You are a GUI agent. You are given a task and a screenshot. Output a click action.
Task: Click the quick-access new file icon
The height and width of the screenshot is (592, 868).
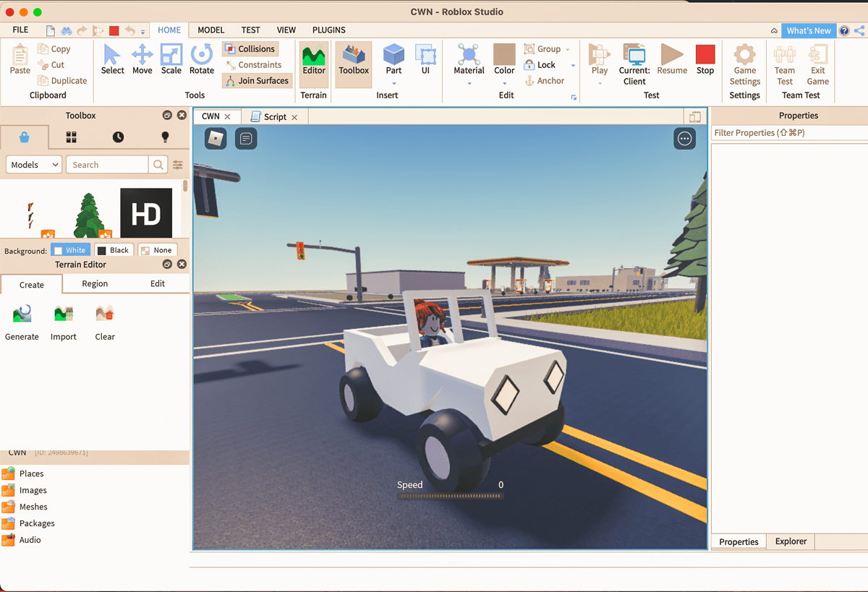click(51, 30)
